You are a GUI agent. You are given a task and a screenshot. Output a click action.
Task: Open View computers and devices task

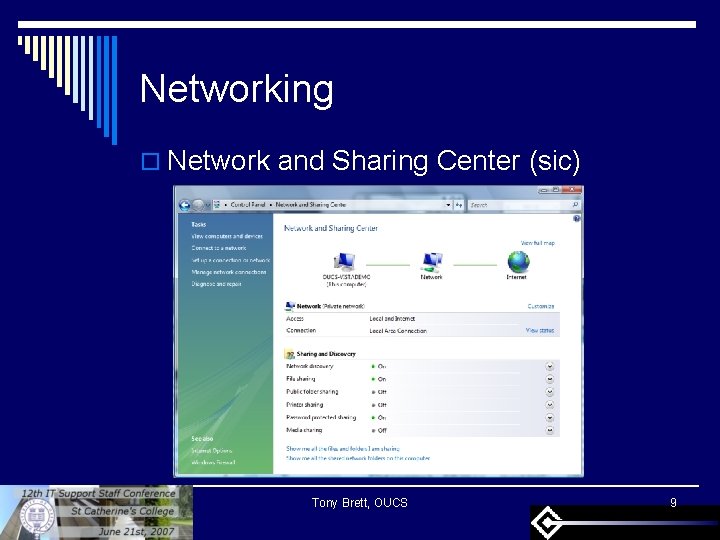pyautogui.click(x=227, y=236)
